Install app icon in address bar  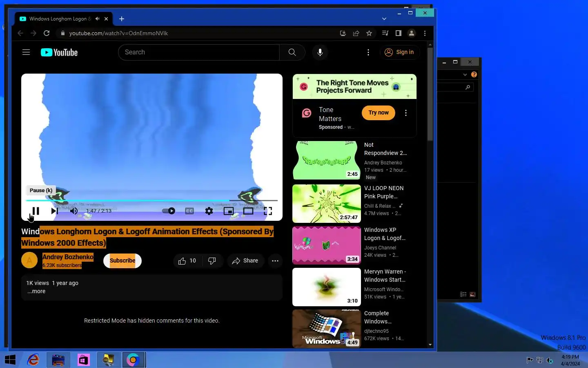click(x=343, y=33)
